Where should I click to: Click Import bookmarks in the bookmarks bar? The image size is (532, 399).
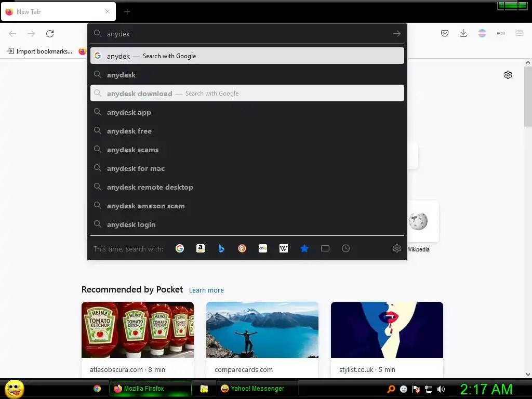pos(39,51)
